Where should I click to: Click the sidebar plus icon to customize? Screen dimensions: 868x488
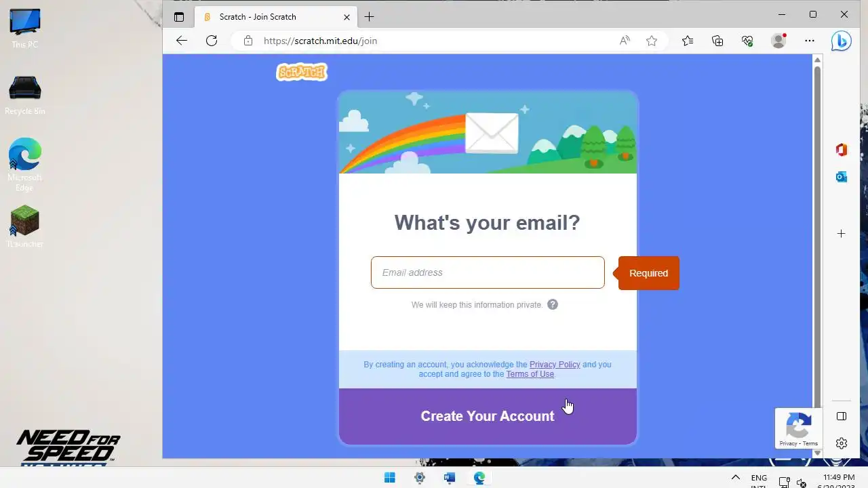[x=842, y=234]
